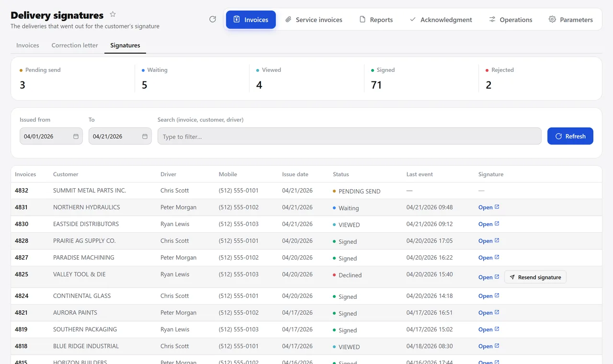Viewport: 613px width, 364px height.
Task: Select the Correction letter sub-tab
Action: (x=75, y=45)
